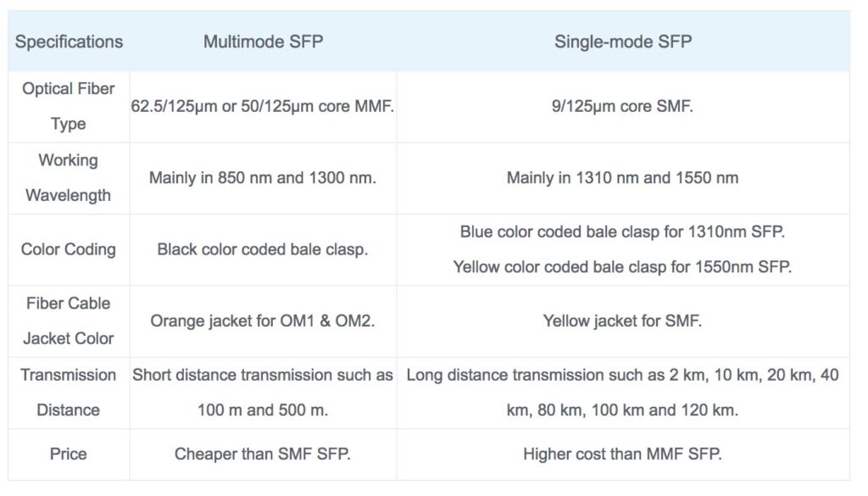Select the Working Wavelength row label
Image resolution: width=868 pixels, height=496 pixels.
69,177
